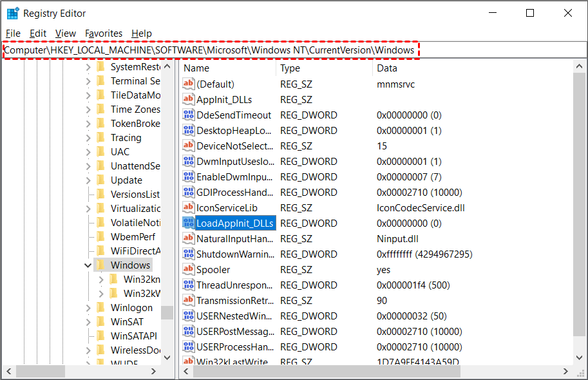This screenshot has height=380, width=588.
Task: Click the DWORD icon beside GDIProcessHand...
Action: click(x=188, y=192)
